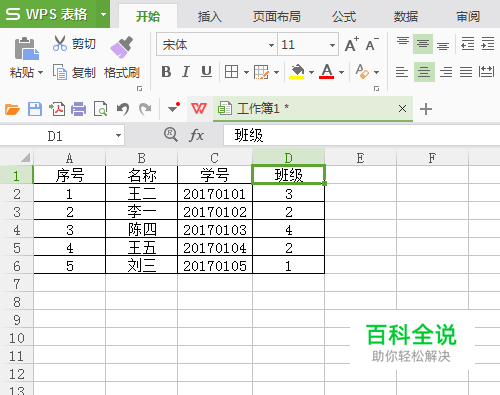This screenshot has height=395, width=500.
Task: Activate the Format Painter brush
Action: click(x=122, y=48)
